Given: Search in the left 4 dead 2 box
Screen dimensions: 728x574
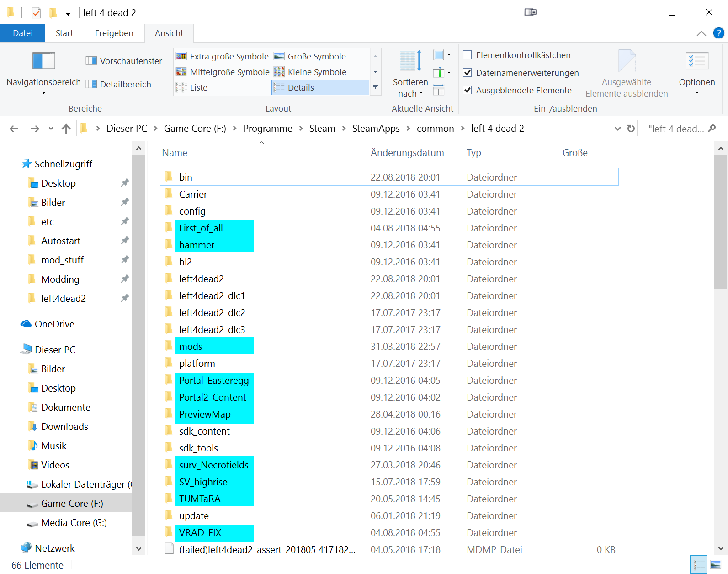Looking at the screenshot, I should click(681, 129).
